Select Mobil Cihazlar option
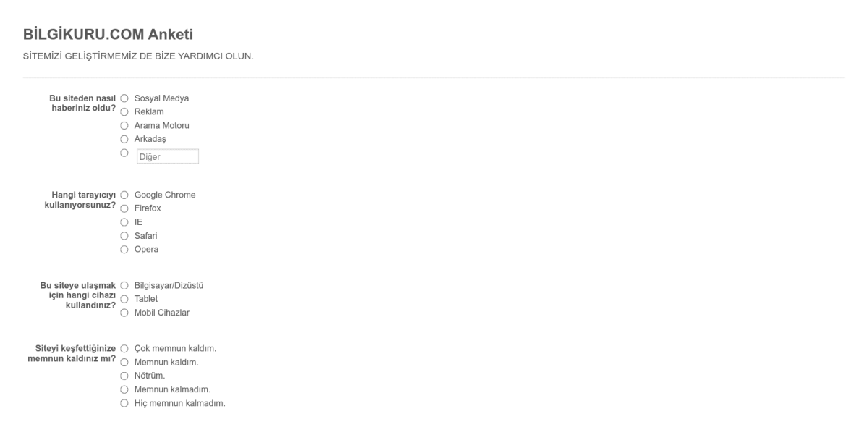This screenshot has width=868, height=427. pos(124,313)
